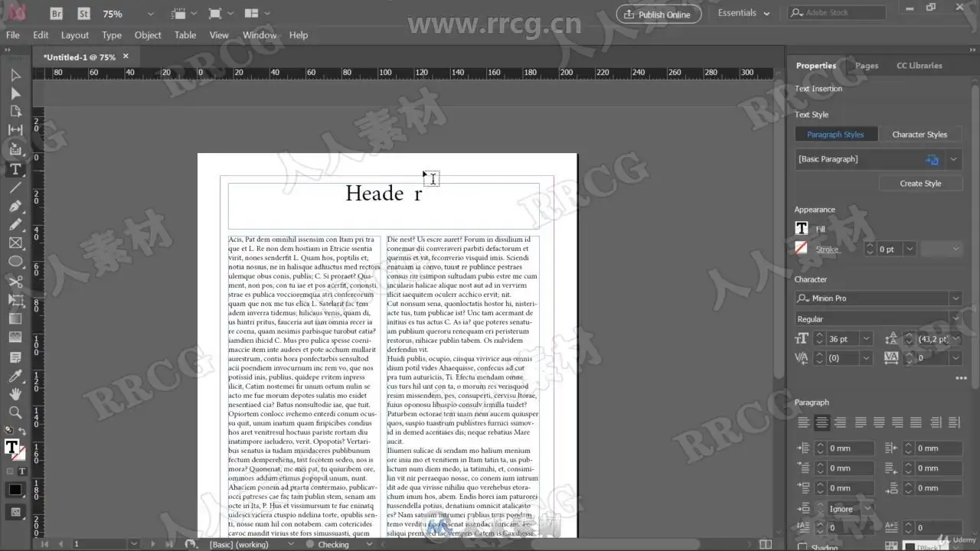
Task: Click the Create Style button
Action: point(920,184)
